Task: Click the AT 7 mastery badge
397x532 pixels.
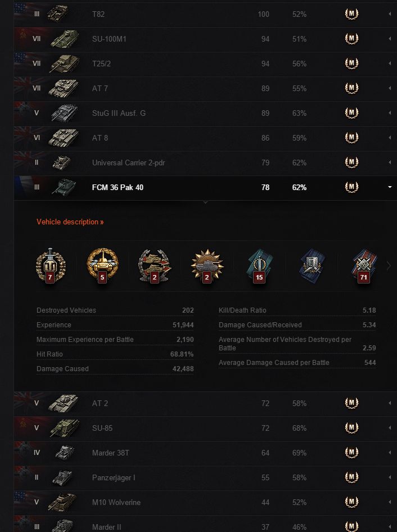Action: 351,88
